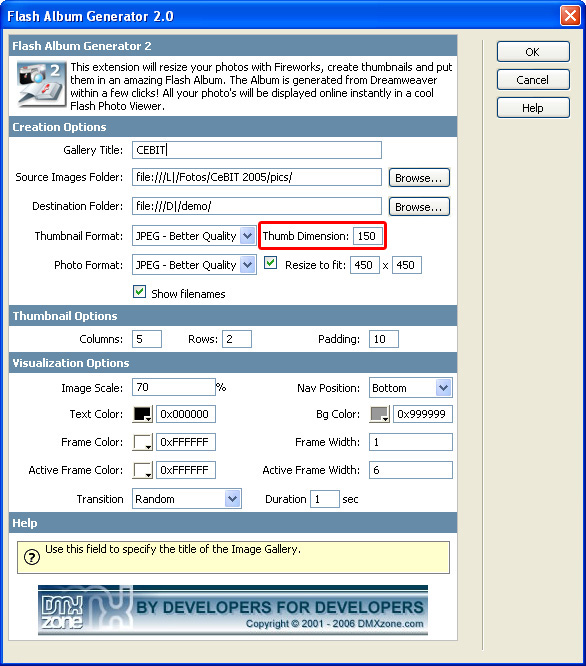Close the Flash Album Generator dialog
586x666 pixels.
pyautogui.click(x=570, y=16)
